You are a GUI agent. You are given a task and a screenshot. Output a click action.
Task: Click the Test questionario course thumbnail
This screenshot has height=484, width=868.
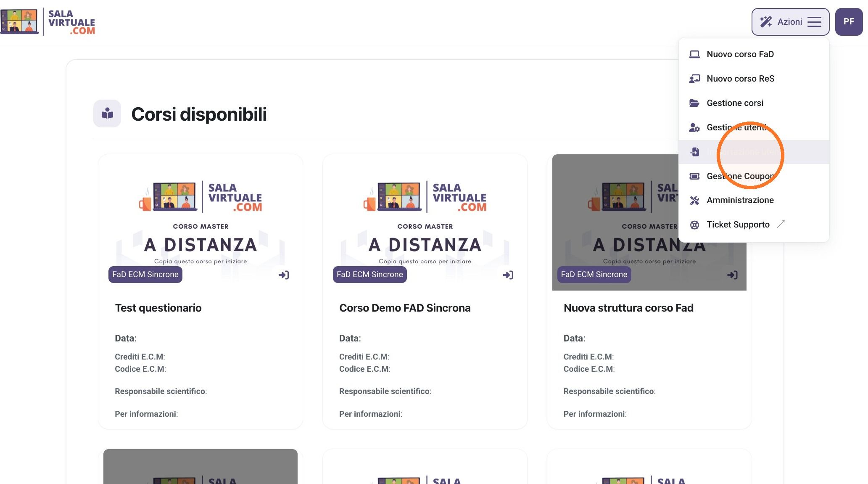tap(201, 222)
